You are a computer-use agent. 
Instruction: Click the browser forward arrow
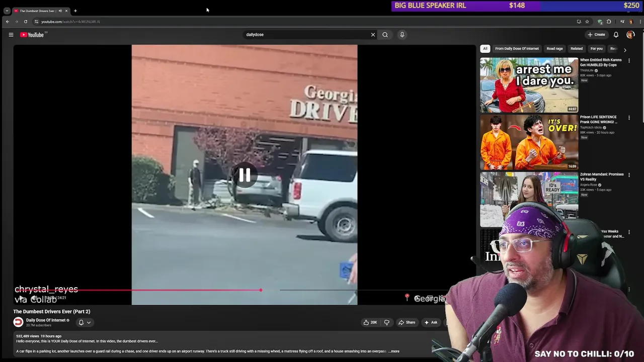coord(17,22)
